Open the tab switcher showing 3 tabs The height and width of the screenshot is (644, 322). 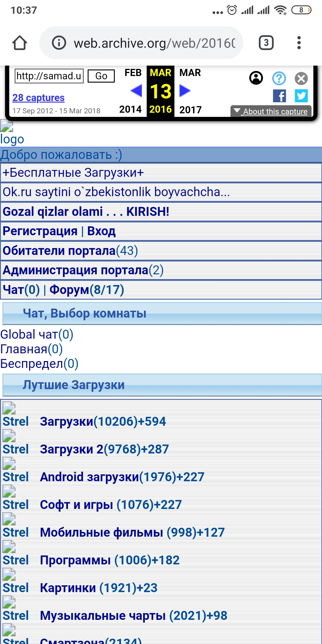tap(266, 43)
